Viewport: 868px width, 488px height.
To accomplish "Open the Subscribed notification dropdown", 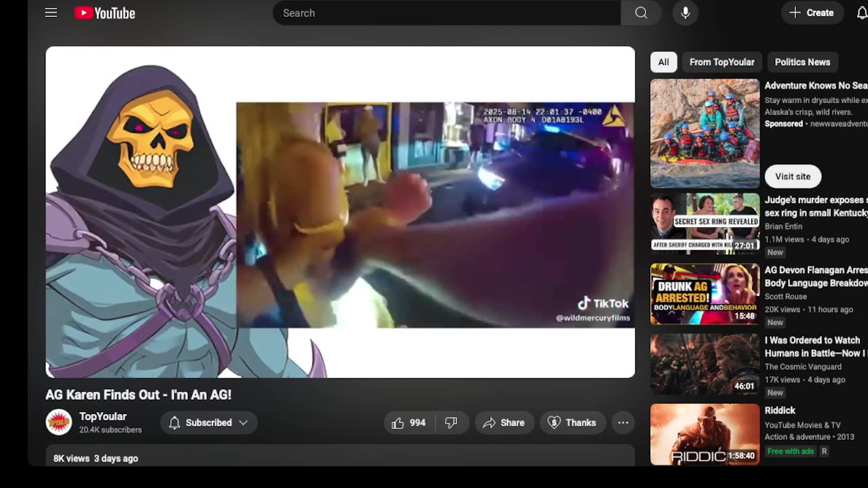I will click(208, 422).
